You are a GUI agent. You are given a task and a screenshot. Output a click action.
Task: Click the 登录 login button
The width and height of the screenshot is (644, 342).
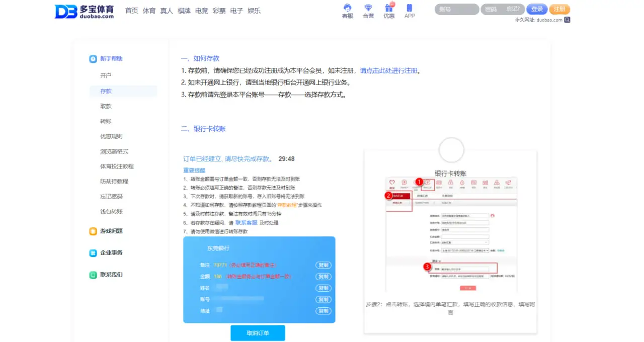[x=537, y=9]
